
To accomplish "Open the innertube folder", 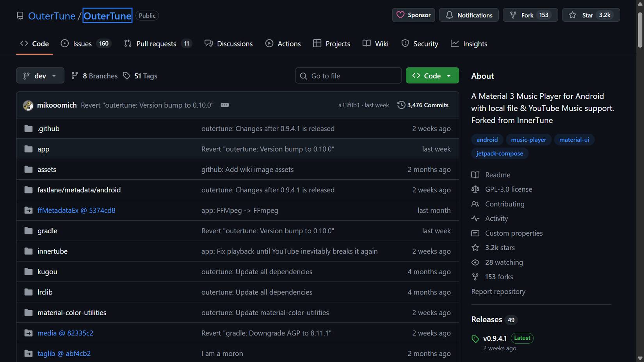I will coord(52,251).
